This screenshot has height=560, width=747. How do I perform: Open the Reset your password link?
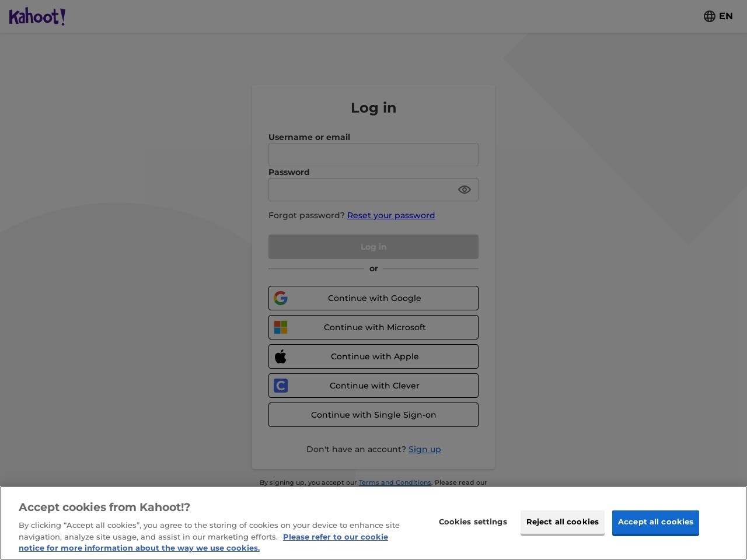391,215
